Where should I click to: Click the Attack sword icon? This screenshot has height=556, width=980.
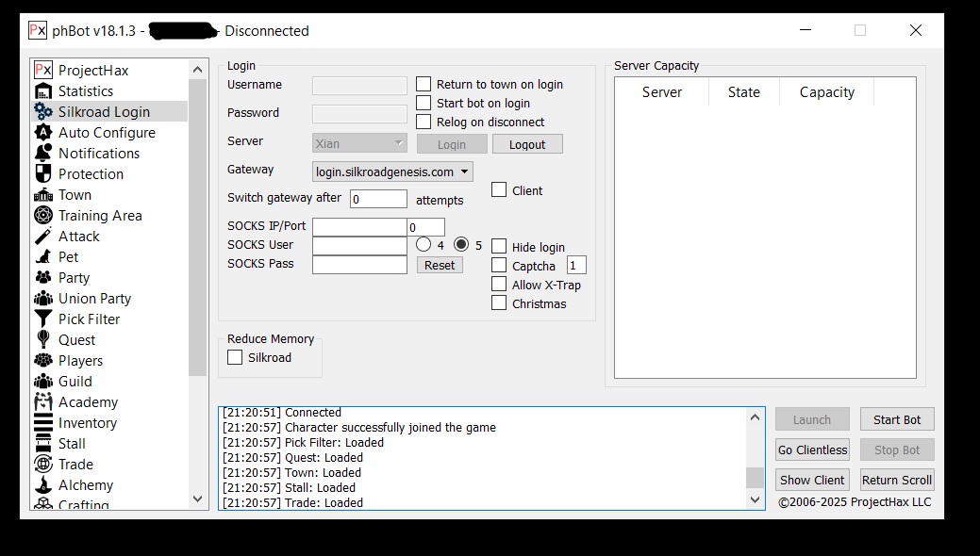click(x=42, y=237)
